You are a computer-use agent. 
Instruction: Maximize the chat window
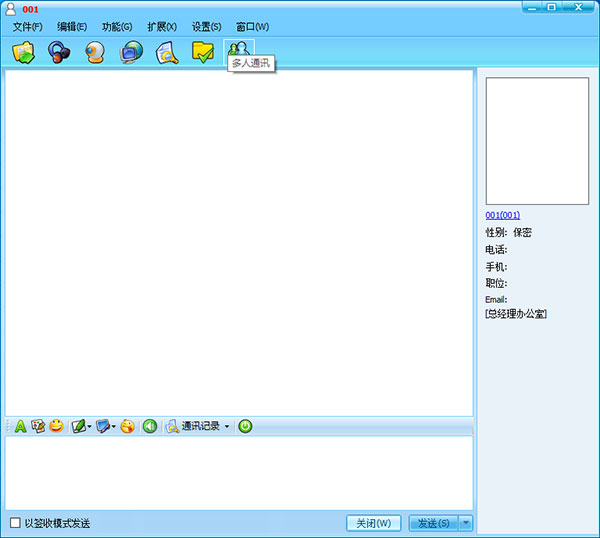click(551, 7)
